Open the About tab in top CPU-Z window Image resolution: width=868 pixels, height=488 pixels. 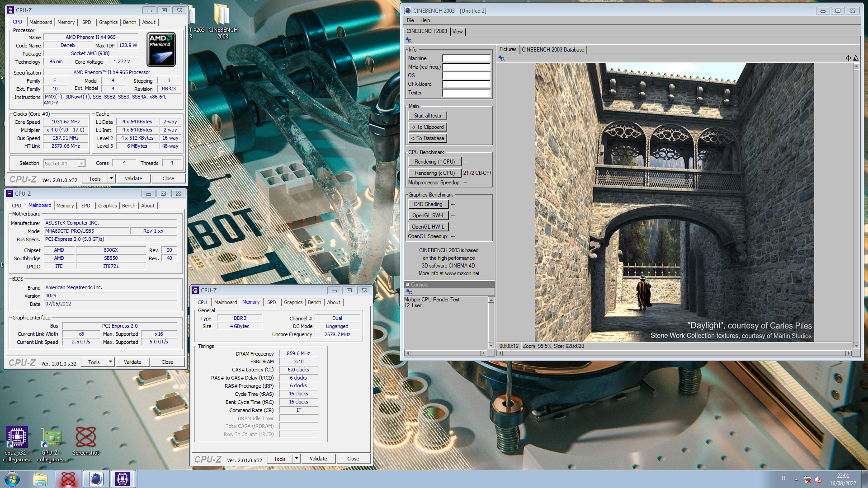coord(149,22)
